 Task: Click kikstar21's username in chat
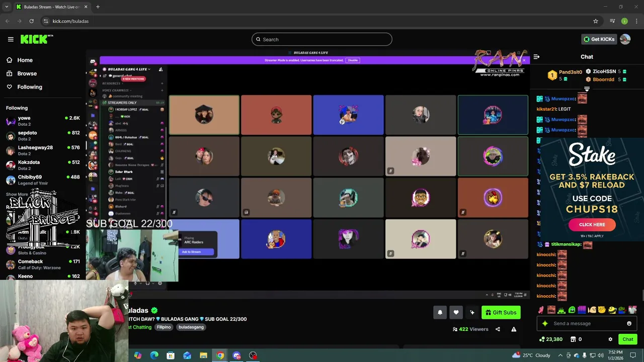(x=546, y=109)
